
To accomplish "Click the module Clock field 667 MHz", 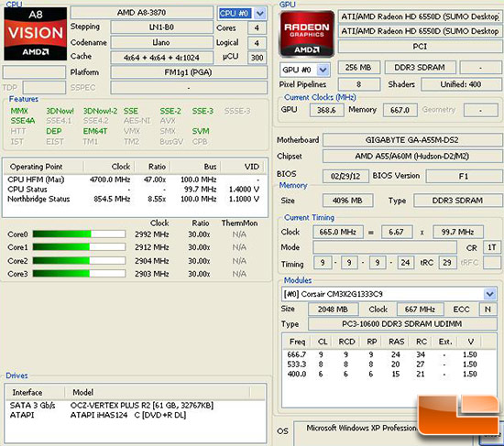I will [x=420, y=310].
